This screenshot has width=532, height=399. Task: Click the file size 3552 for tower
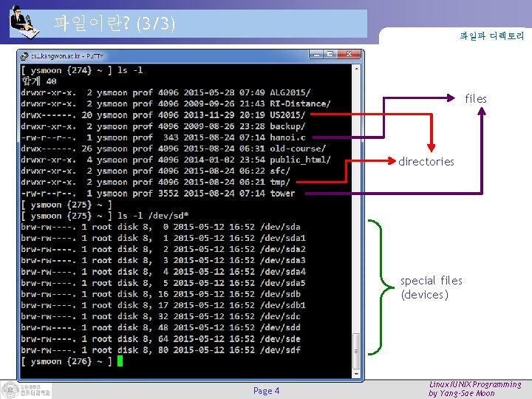tap(168, 193)
